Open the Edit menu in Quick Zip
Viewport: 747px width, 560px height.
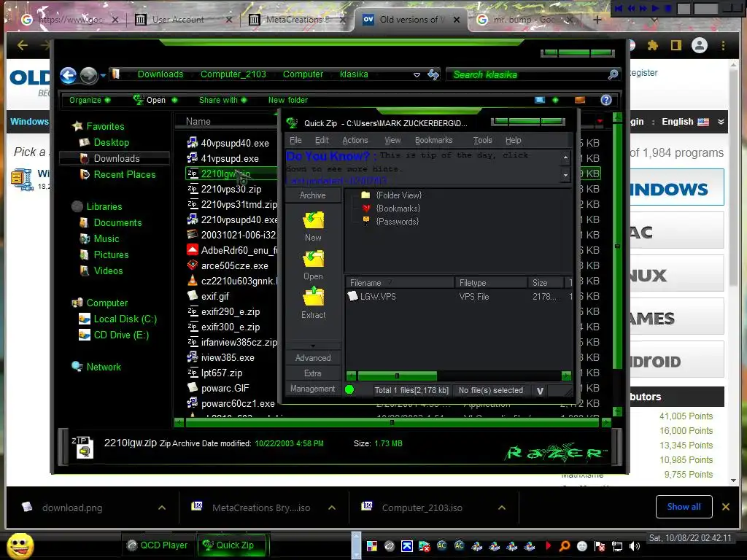[x=322, y=140]
